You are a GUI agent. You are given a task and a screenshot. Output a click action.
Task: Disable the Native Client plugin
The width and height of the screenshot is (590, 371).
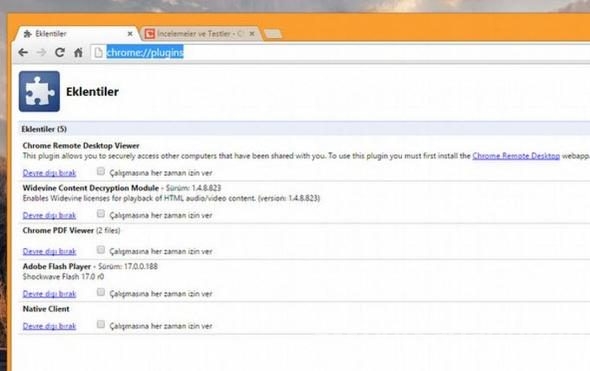49,326
